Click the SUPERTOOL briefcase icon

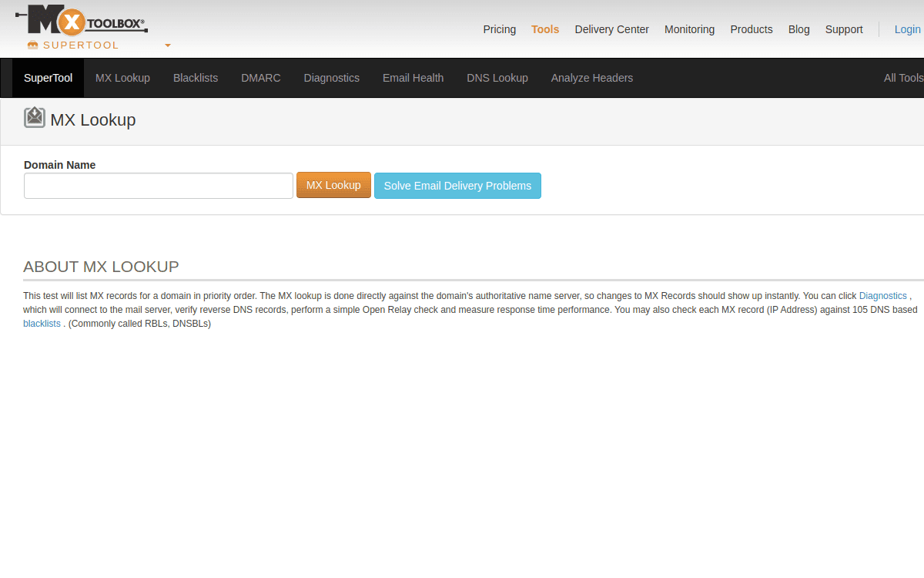[32, 45]
